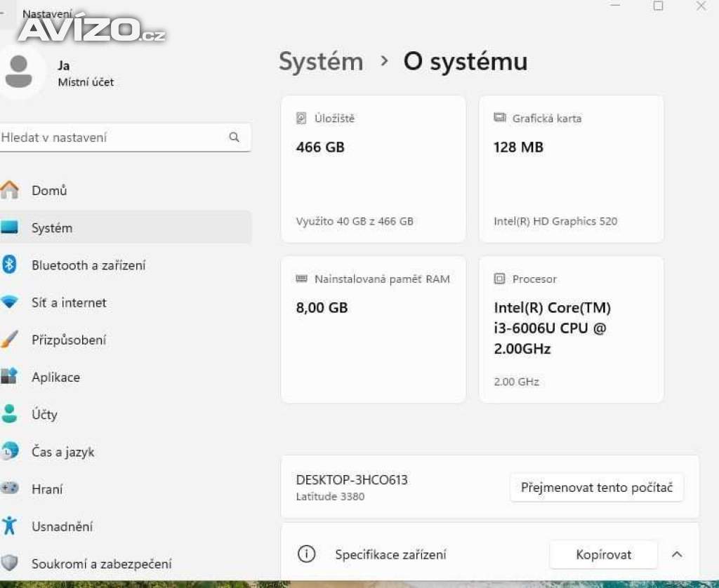Select the Hraní text label

coord(47,489)
